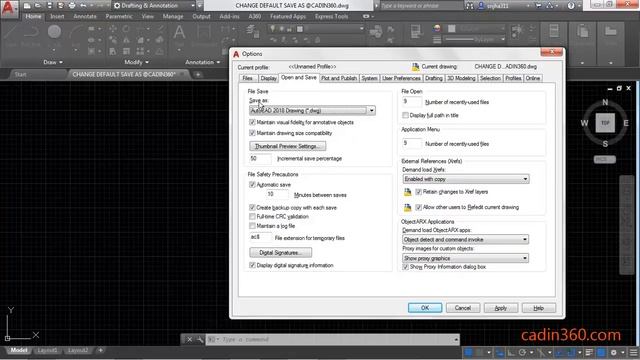Click the Save icon in Quick Access toolbar
Image resolution: width=640 pixels, height=360 pixels.
(x=49, y=6)
